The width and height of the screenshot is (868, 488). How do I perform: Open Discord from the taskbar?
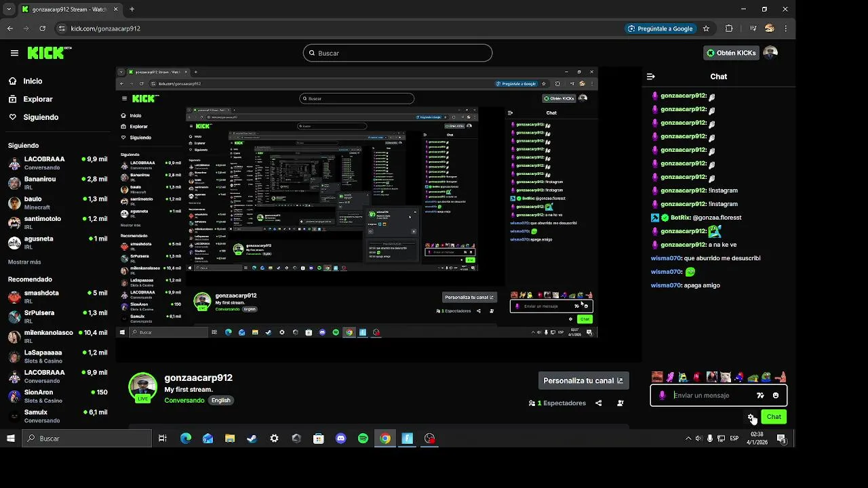click(340, 439)
